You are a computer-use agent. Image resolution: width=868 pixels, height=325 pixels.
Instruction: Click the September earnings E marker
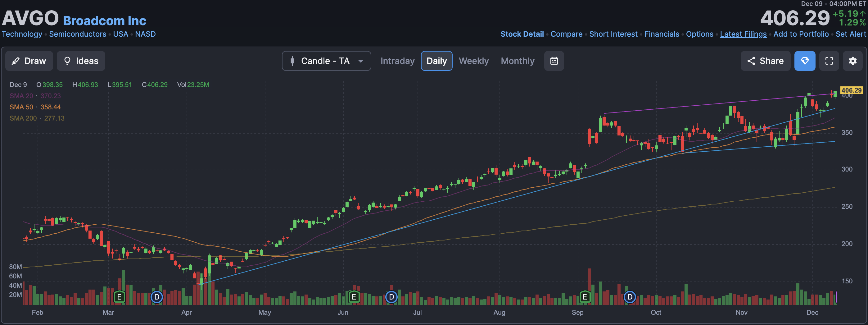click(x=585, y=297)
